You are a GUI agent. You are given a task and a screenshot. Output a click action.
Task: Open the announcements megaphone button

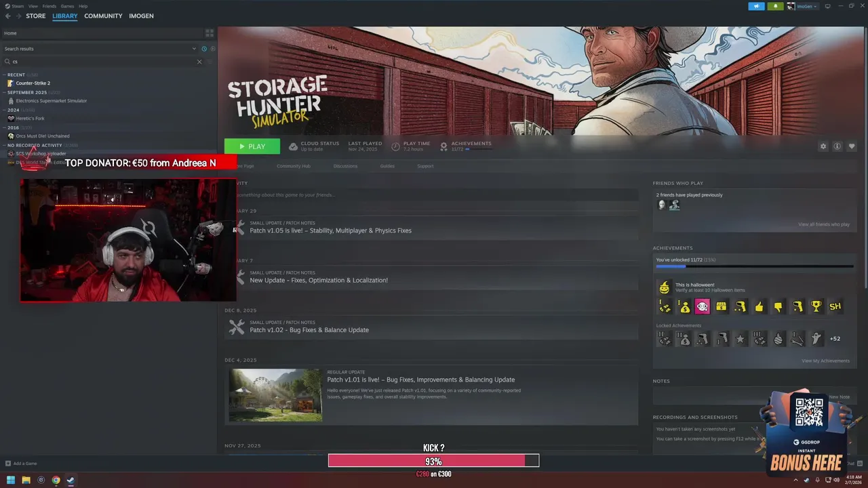click(x=756, y=6)
